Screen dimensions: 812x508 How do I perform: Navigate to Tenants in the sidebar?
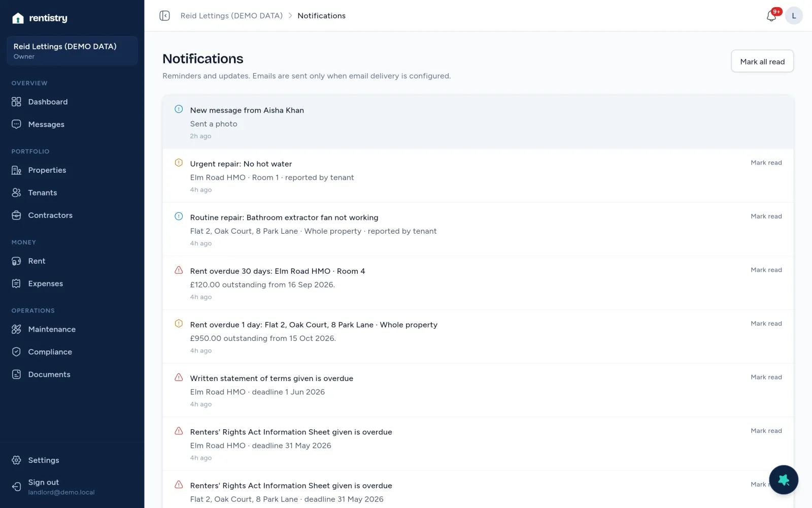72,193
